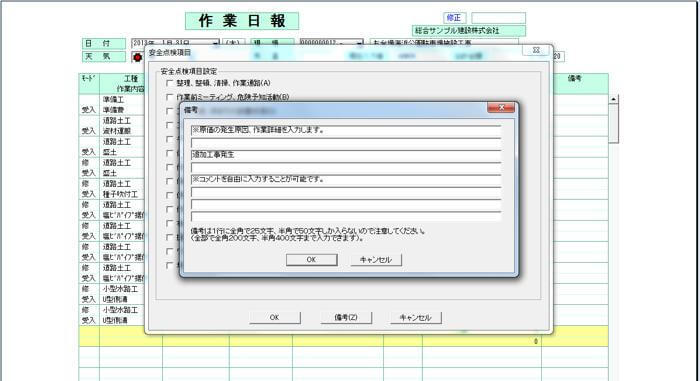Click OK in the 安全点検項目 dialog
Image resolution: width=700 pixels, height=381 pixels.
click(275, 318)
